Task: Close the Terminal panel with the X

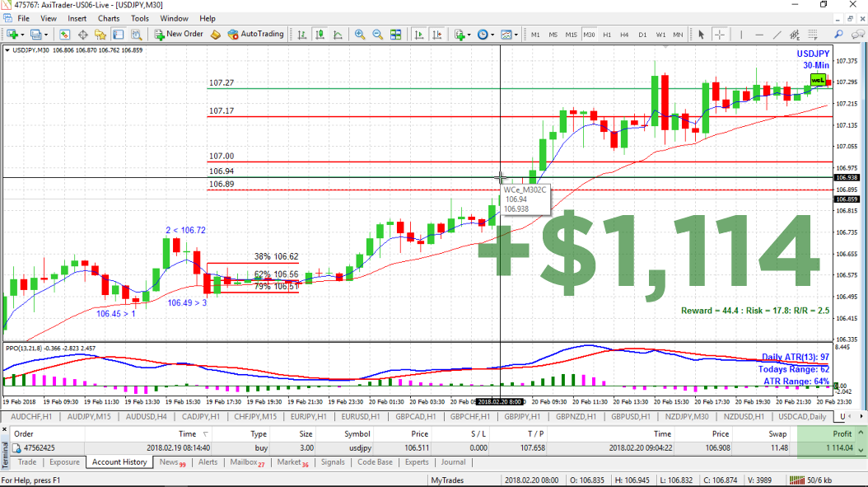Action: [4, 430]
